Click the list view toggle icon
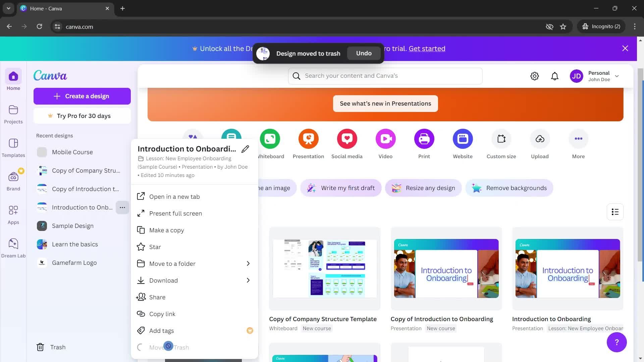 [x=616, y=212]
